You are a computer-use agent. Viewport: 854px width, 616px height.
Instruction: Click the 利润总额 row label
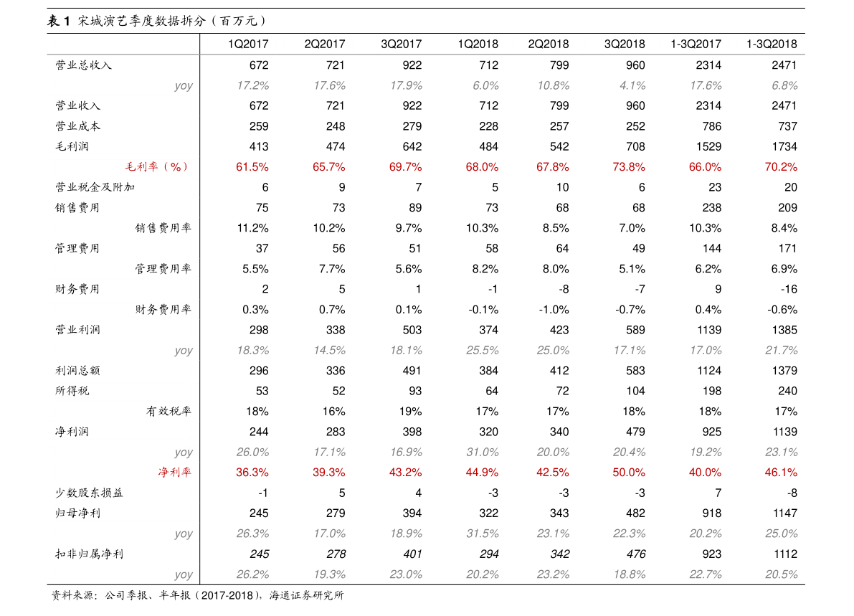click(77, 370)
